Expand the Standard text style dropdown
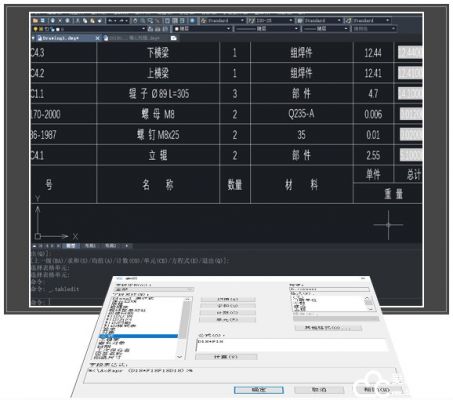The width and height of the screenshot is (453, 400). tap(223, 20)
